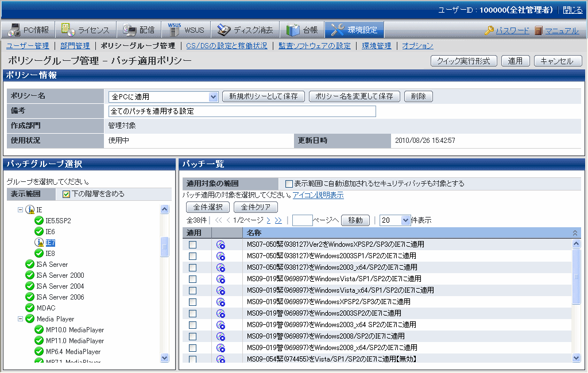Click the マニュアル book icon

tap(539, 30)
